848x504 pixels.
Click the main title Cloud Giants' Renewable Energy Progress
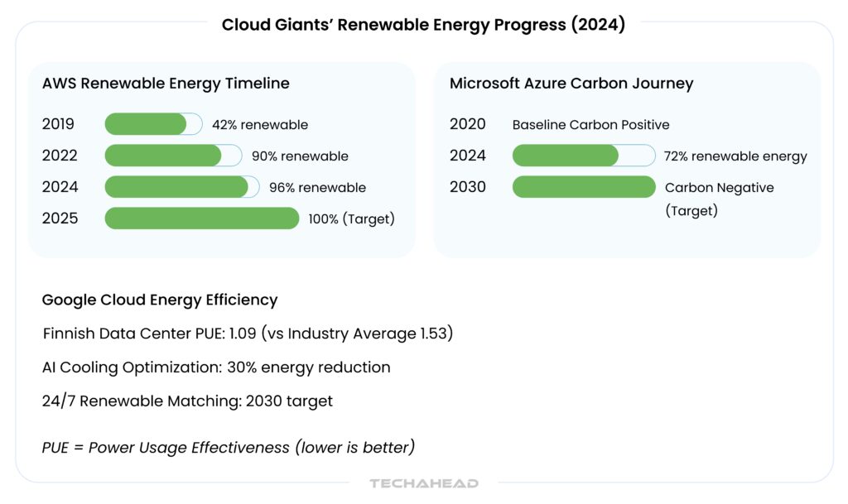tap(423, 25)
